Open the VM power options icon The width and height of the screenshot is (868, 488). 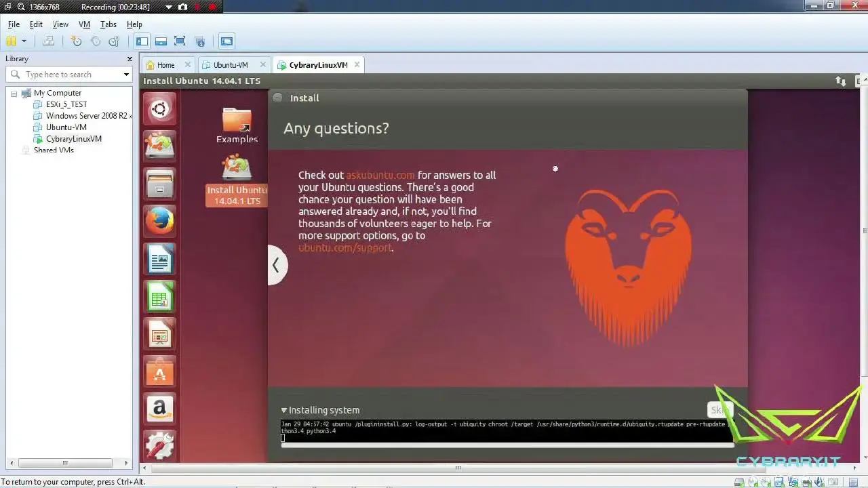(x=11, y=41)
